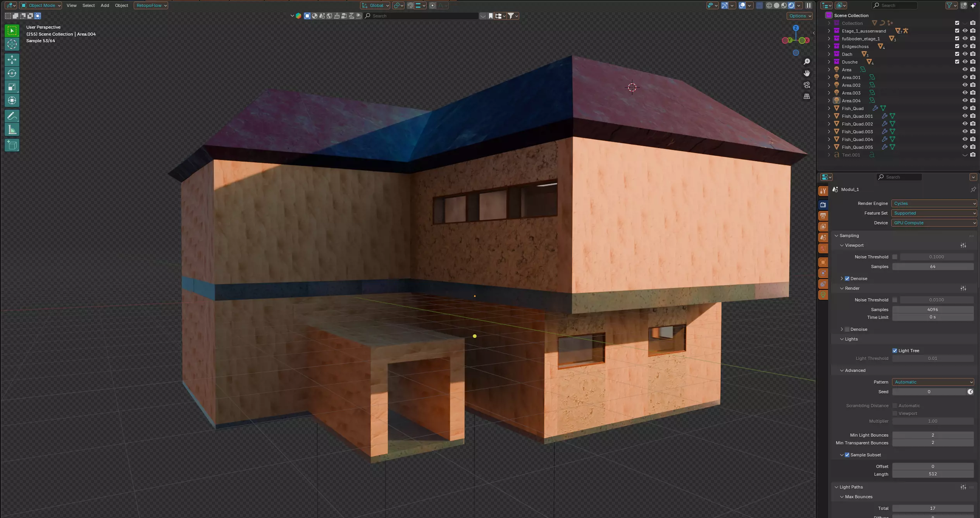Uncheck the Light Tree option

[895, 351]
